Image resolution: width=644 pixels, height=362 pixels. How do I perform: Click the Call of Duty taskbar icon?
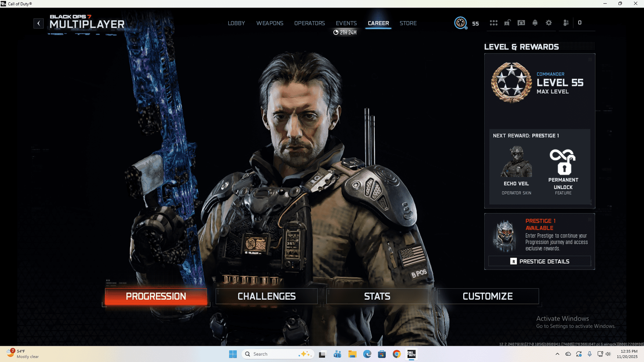[x=411, y=354]
